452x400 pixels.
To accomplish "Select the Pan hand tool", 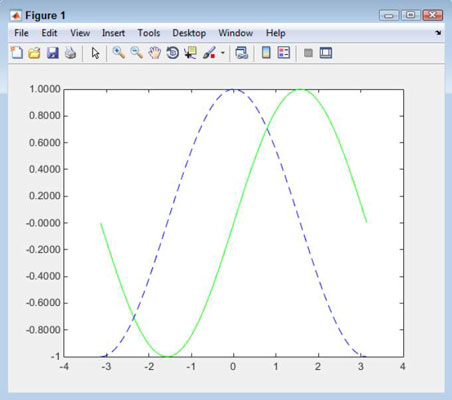I will (x=154, y=53).
